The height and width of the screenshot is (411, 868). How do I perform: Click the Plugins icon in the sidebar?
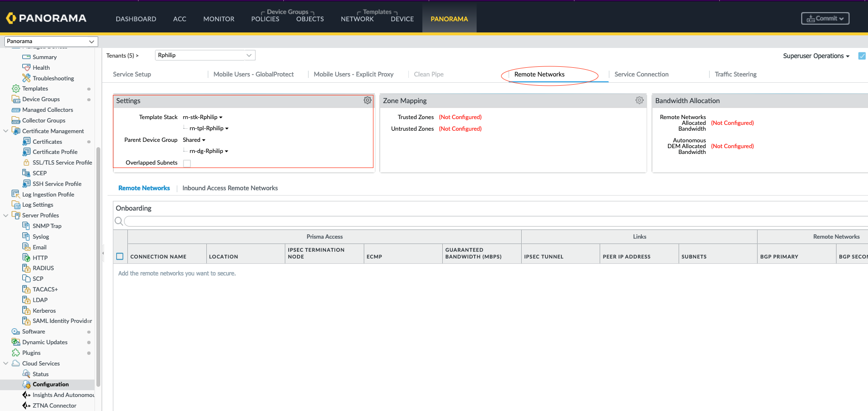click(16, 353)
